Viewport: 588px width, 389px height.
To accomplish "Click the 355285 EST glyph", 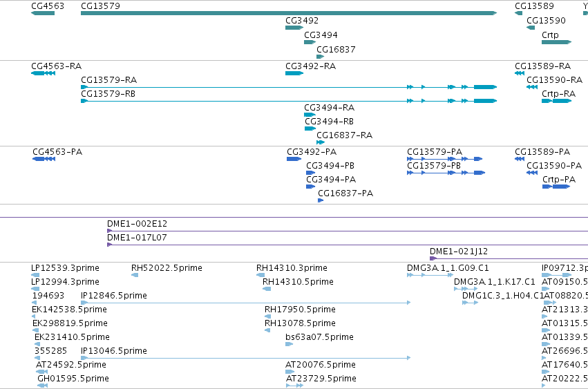I will (x=37, y=358).
